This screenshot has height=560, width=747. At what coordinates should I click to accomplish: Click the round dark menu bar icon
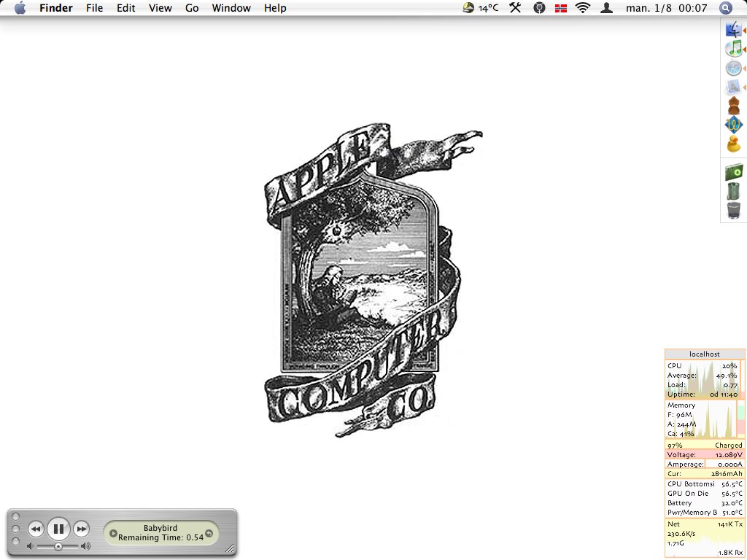click(539, 7)
